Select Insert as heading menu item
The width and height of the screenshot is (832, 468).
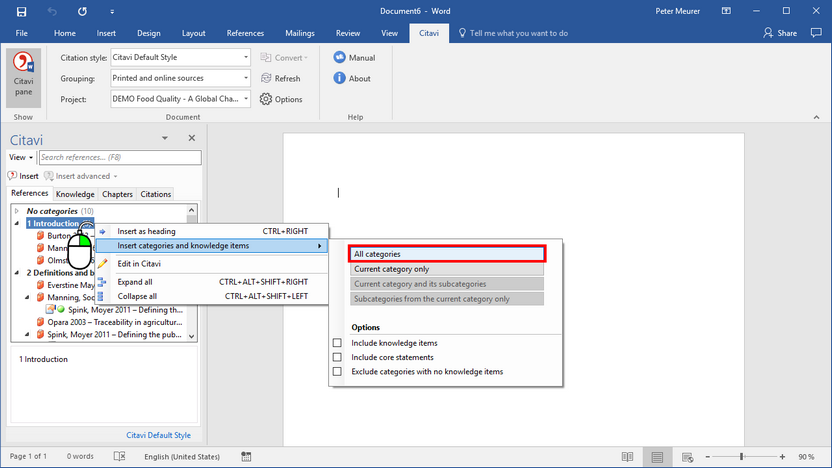212,231
